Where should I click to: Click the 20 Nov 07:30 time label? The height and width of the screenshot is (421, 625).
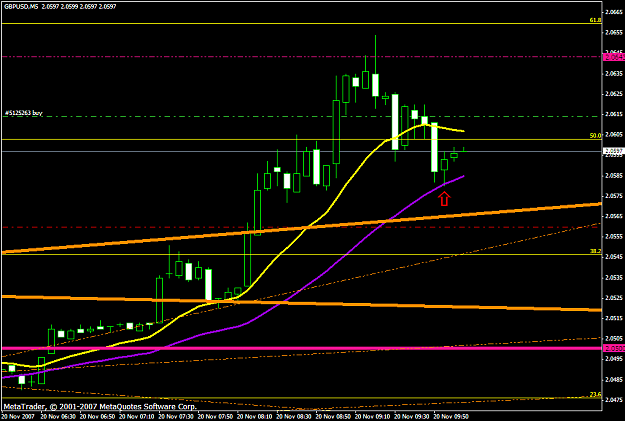pos(176,416)
